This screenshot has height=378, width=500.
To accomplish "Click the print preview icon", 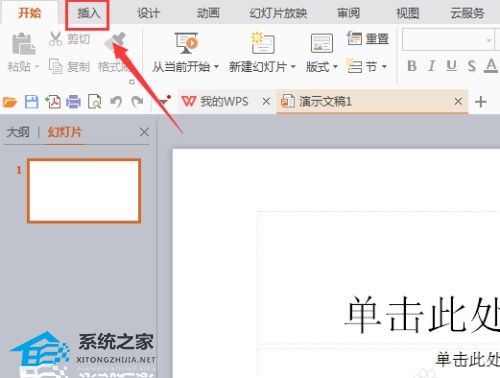I will coord(94,102).
